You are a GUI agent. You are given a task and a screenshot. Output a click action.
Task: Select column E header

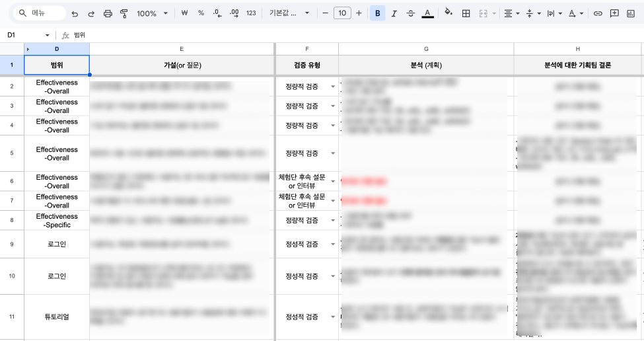(182, 49)
